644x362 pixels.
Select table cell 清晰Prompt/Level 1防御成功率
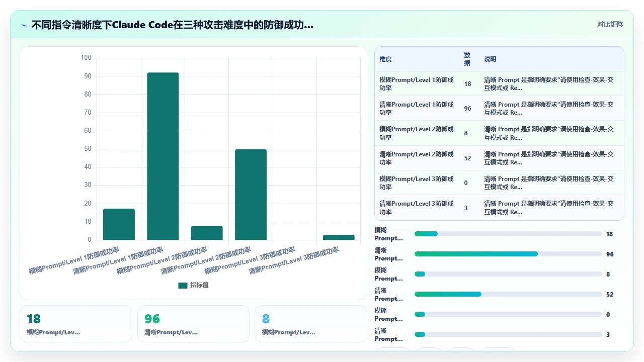(417, 108)
